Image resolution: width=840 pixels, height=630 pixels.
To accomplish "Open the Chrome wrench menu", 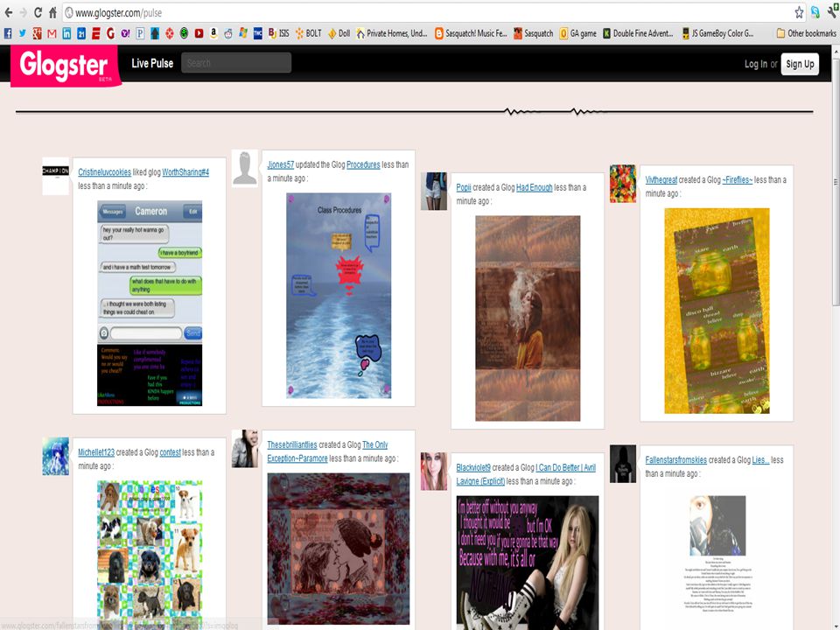I will coord(832,12).
